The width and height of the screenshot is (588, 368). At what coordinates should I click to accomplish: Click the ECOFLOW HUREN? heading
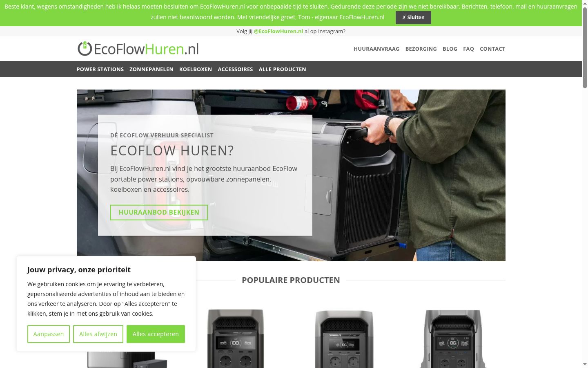[172, 150]
